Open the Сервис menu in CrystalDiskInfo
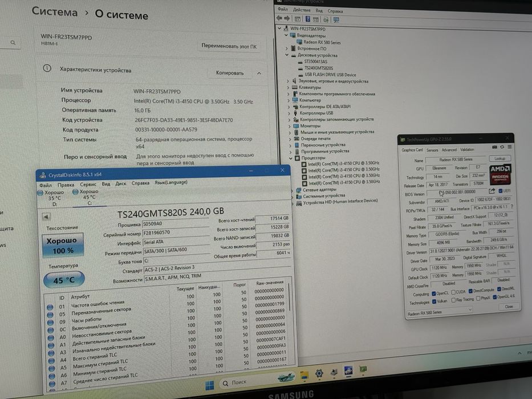 tap(88, 184)
